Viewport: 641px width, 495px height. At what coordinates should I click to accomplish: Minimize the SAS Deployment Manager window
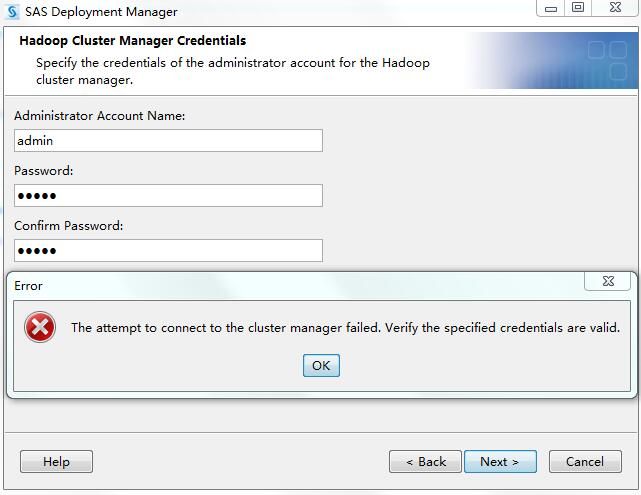pyautogui.click(x=551, y=9)
